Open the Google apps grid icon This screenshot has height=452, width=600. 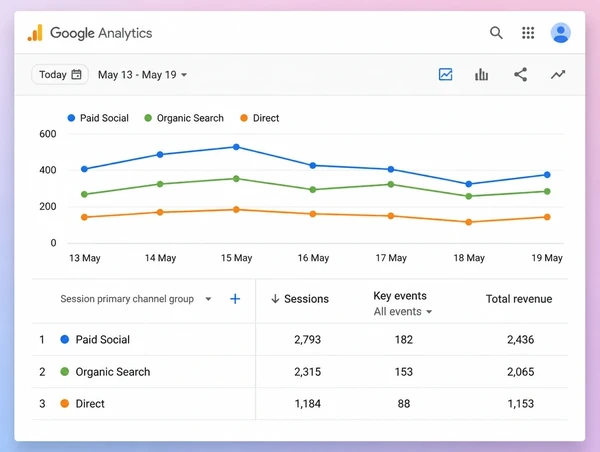point(528,33)
